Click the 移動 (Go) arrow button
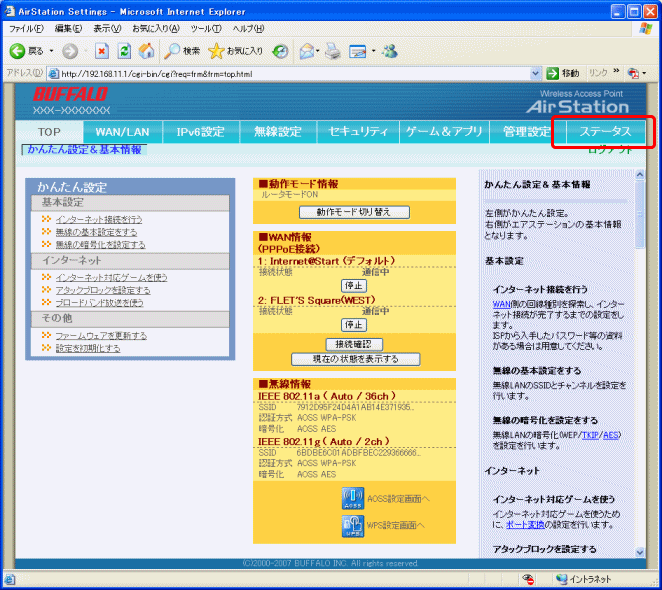 click(x=552, y=73)
